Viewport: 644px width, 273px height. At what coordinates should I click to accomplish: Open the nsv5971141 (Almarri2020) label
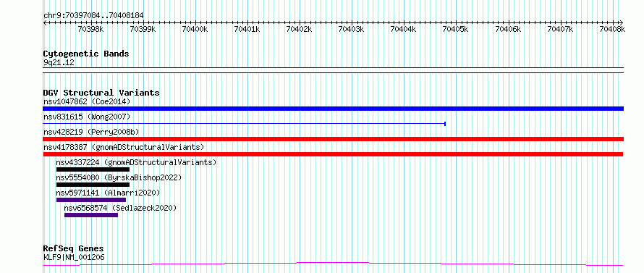(x=108, y=193)
